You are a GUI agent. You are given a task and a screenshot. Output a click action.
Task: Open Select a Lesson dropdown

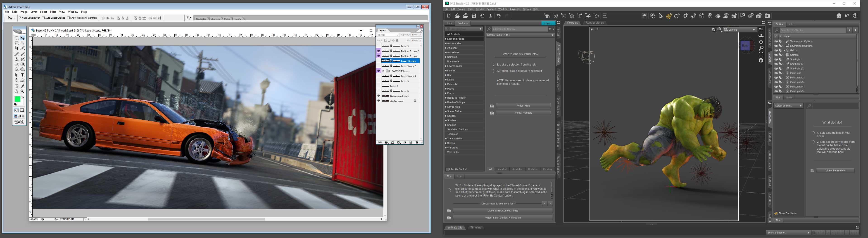pos(788,233)
